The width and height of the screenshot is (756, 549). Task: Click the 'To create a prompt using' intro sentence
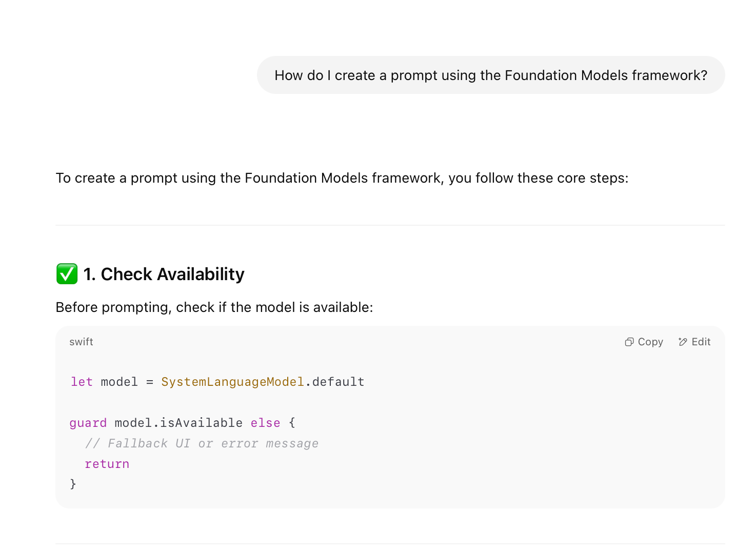click(x=342, y=178)
